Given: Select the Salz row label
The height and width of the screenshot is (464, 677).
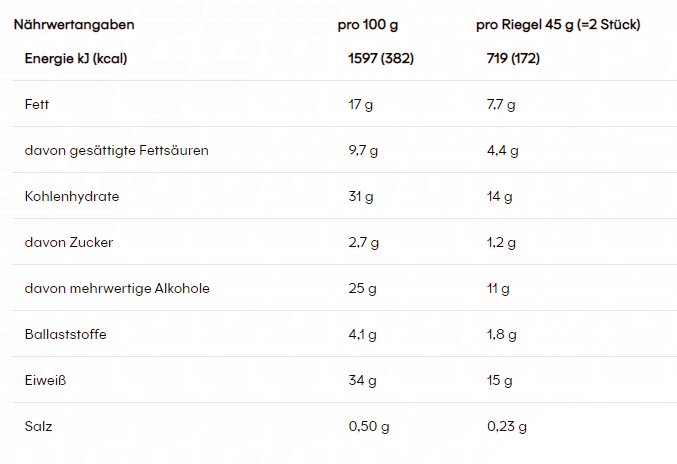Looking at the screenshot, I should (38, 426).
